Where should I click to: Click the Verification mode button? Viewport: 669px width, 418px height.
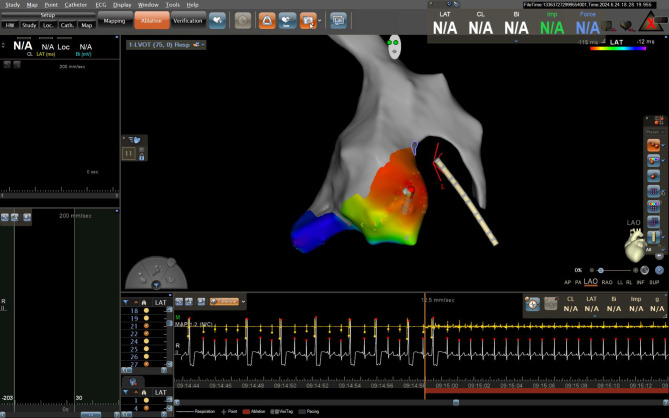(x=185, y=20)
